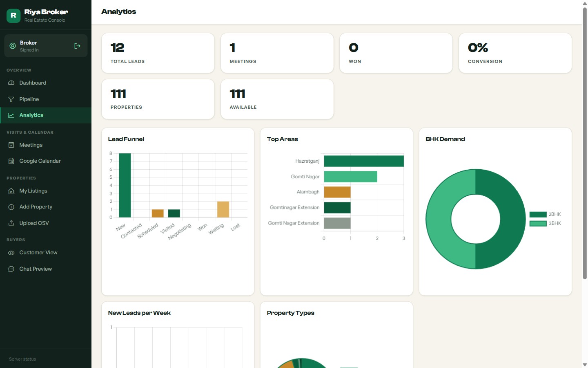The height and width of the screenshot is (368, 588).
Task: Click the Available 111 stat card
Action: (x=277, y=99)
